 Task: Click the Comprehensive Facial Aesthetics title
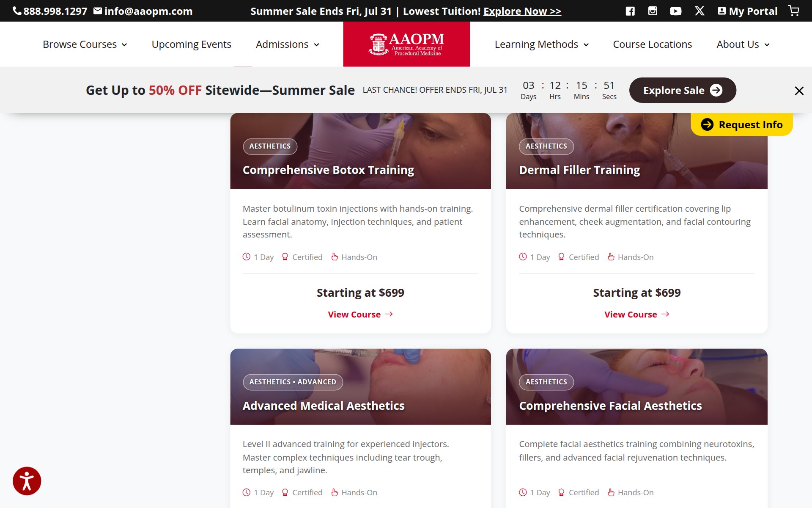pyautogui.click(x=610, y=406)
